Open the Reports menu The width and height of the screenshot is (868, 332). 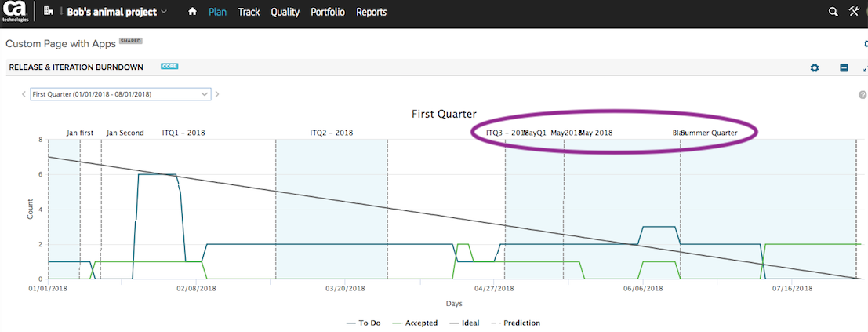point(371,13)
